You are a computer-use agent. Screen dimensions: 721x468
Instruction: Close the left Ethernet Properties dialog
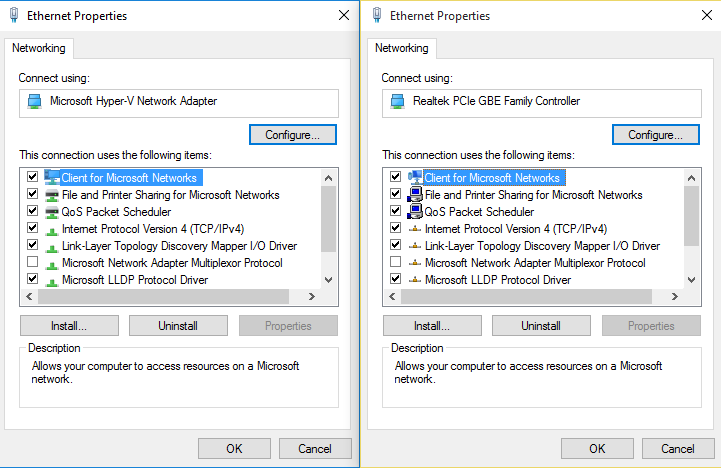pyautogui.click(x=344, y=16)
